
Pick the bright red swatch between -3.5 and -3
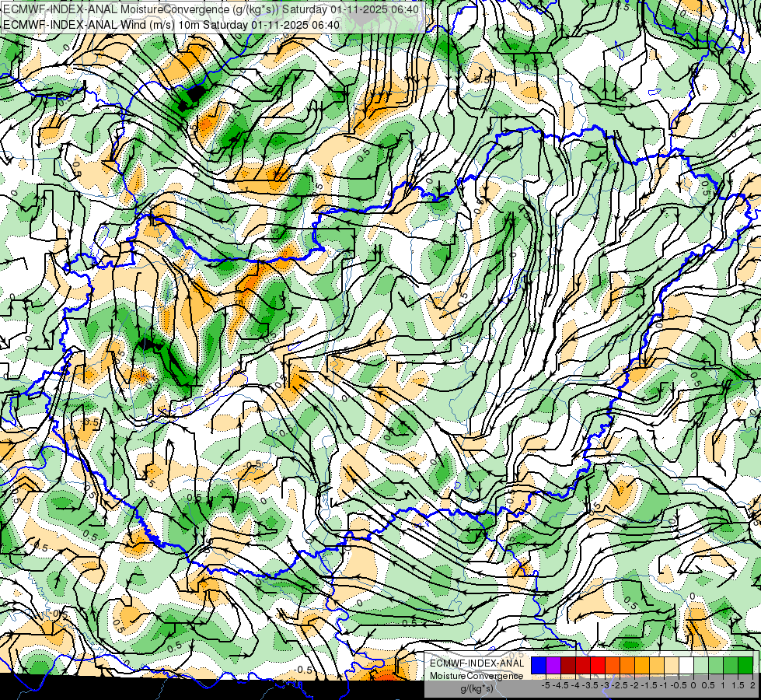pyautogui.click(x=598, y=666)
